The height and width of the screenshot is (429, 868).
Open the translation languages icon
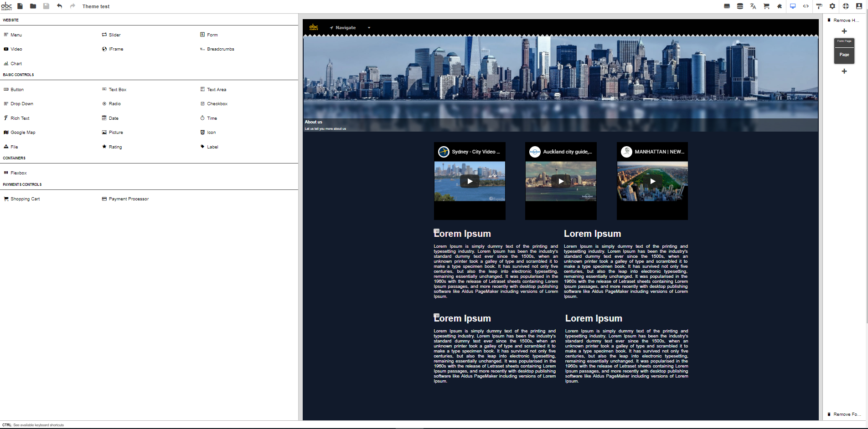[753, 6]
